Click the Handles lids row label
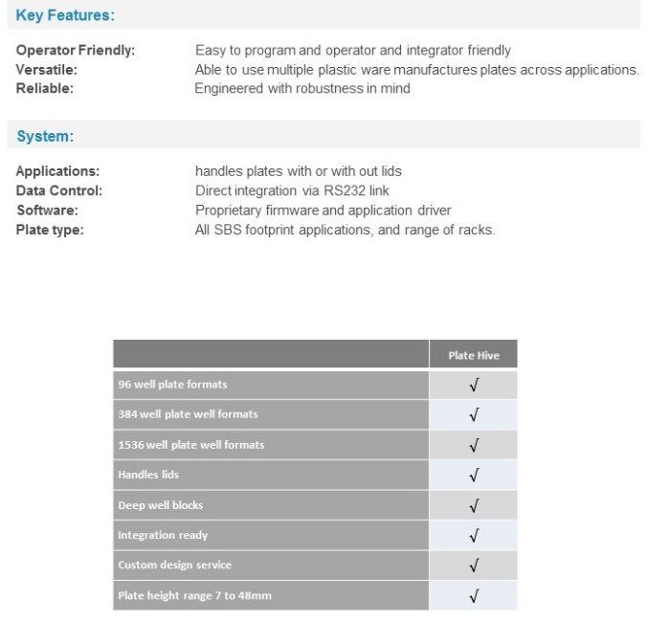The height and width of the screenshot is (644, 670). [x=148, y=475]
